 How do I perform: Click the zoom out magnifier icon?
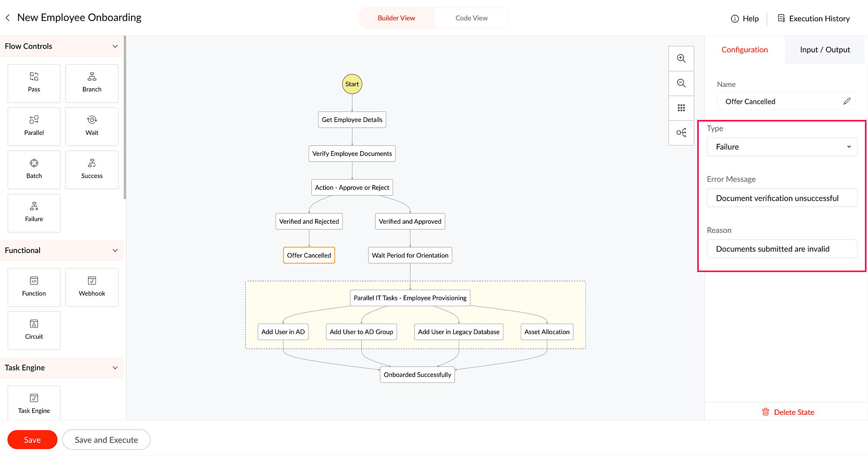pyautogui.click(x=681, y=83)
